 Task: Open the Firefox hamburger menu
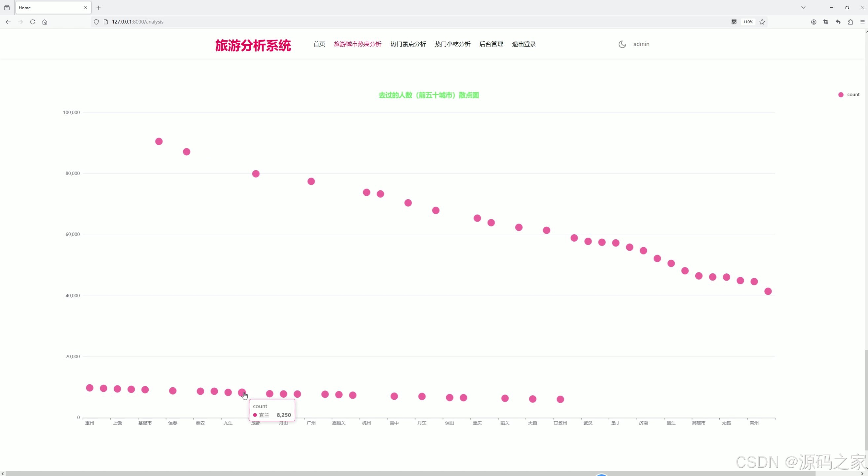[862, 22]
